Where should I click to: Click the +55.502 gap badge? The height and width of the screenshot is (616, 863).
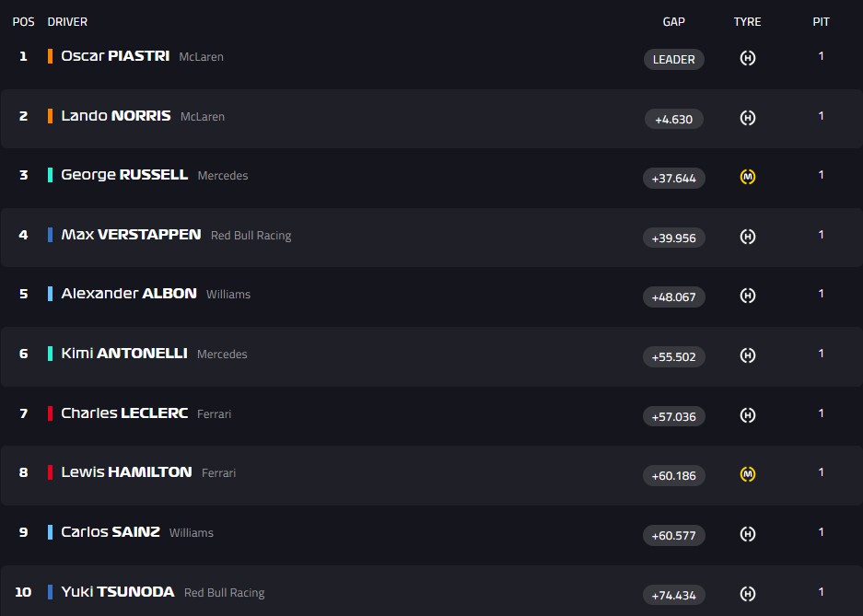pos(673,356)
